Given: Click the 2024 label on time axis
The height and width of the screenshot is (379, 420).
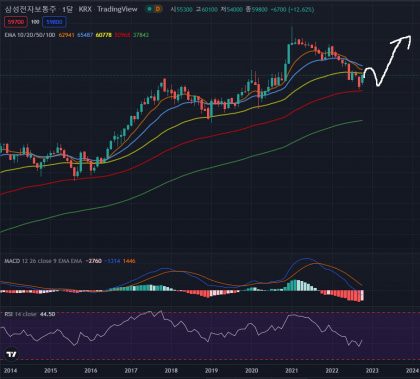Looking at the screenshot, I should pyautogui.click(x=412, y=371).
